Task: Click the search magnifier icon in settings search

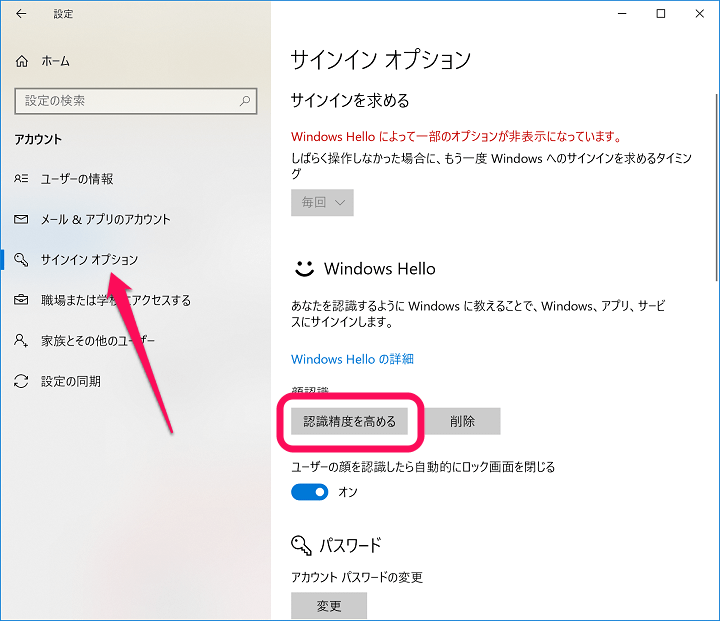Action: (x=245, y=101)
